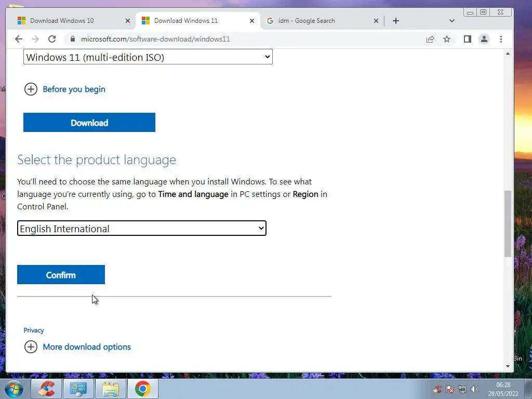This screenshot has height=399, width=532.
Task: Open CCleaner from the taskbar
Action: (46, 389)
